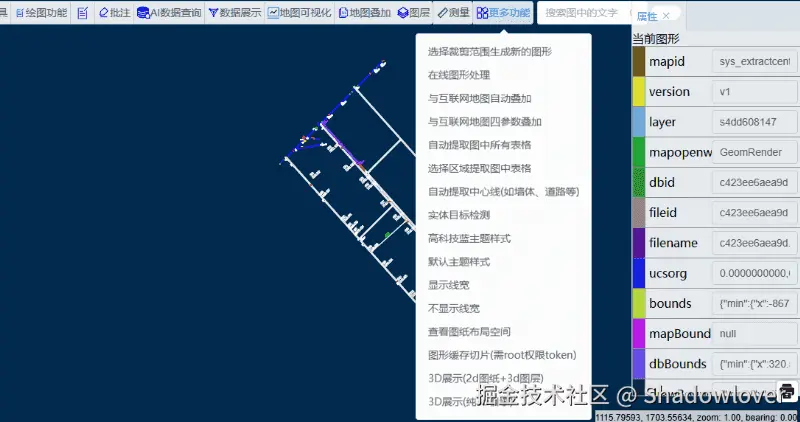Click the coordinates status bar readout
The image size is (800, 422).
tap(697, 417)
